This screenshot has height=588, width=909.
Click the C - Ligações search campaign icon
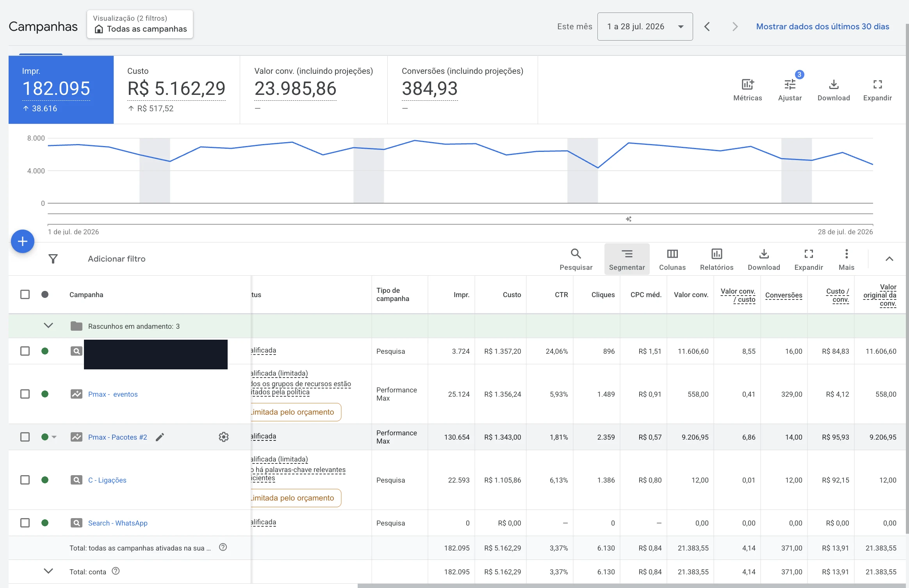76,480
